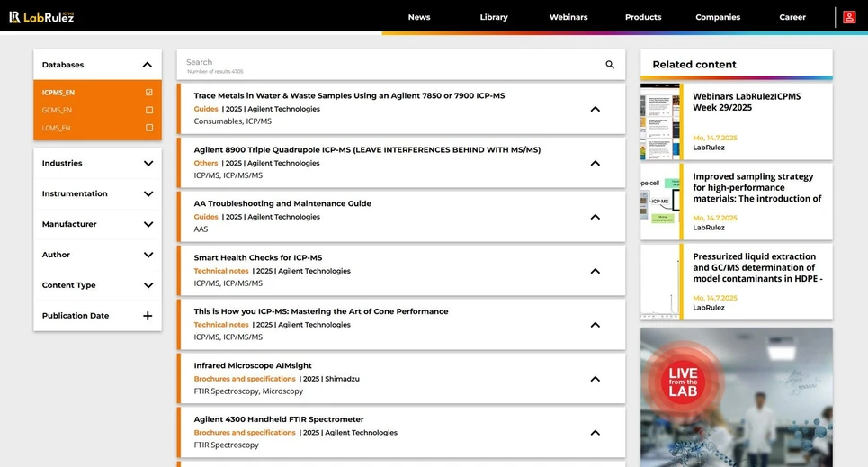Viewport: 868px width, 467px height.
Task: Click the LIVE from the LAB banner
Action: point(737,397)
